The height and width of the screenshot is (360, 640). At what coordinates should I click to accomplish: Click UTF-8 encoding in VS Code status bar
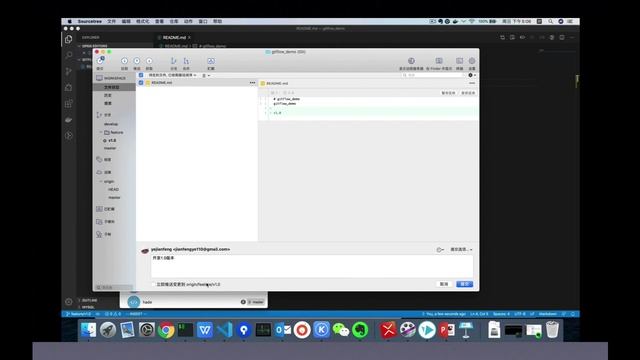coord(520,314)
